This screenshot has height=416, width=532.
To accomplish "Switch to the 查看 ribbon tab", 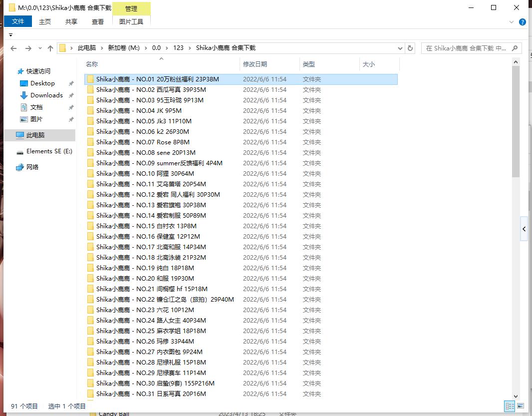I will (x=98, y=22).
